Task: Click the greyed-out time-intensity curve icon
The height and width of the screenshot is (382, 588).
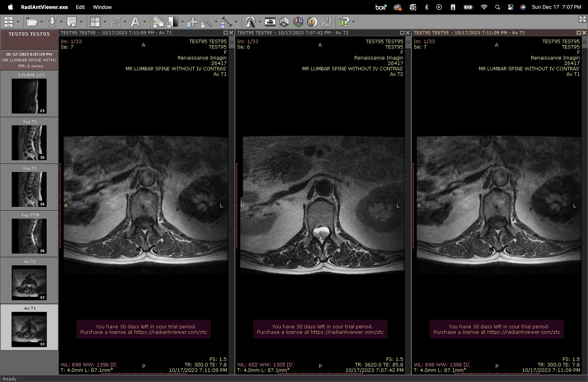Action: point(326,22)
